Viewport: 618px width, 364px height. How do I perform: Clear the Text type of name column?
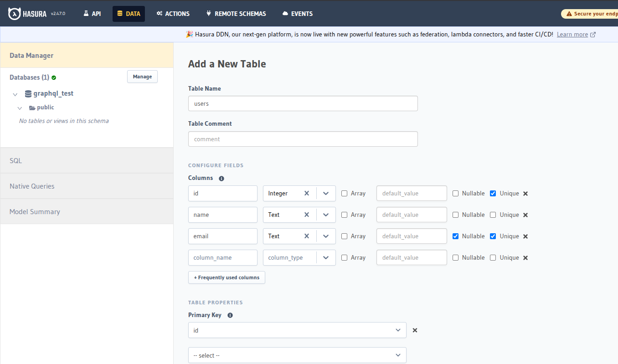[307, 215]
